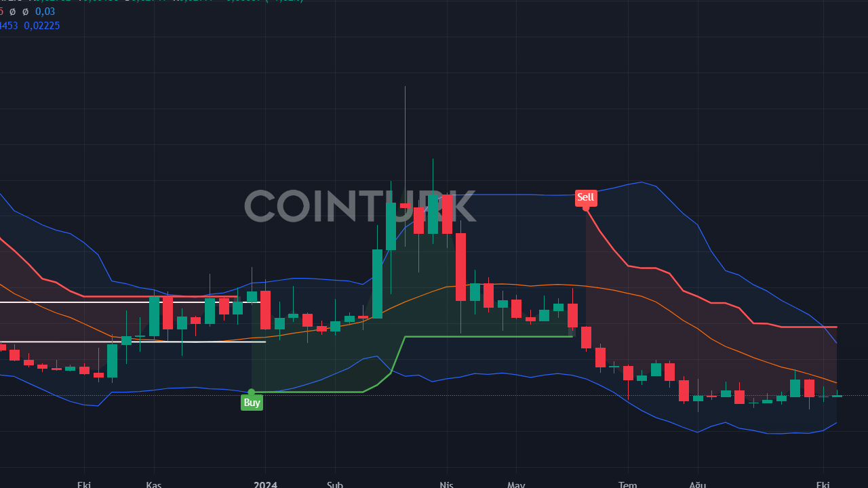Click the May label on time axis
This screenshot has width=868, height=488.
click(x=516, y=484)
